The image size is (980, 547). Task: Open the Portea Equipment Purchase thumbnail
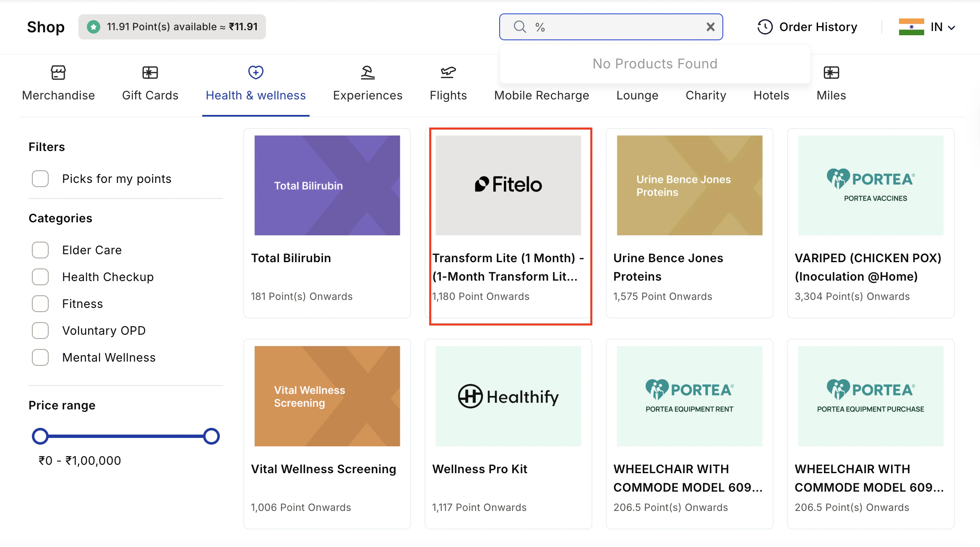click(871, 396)
